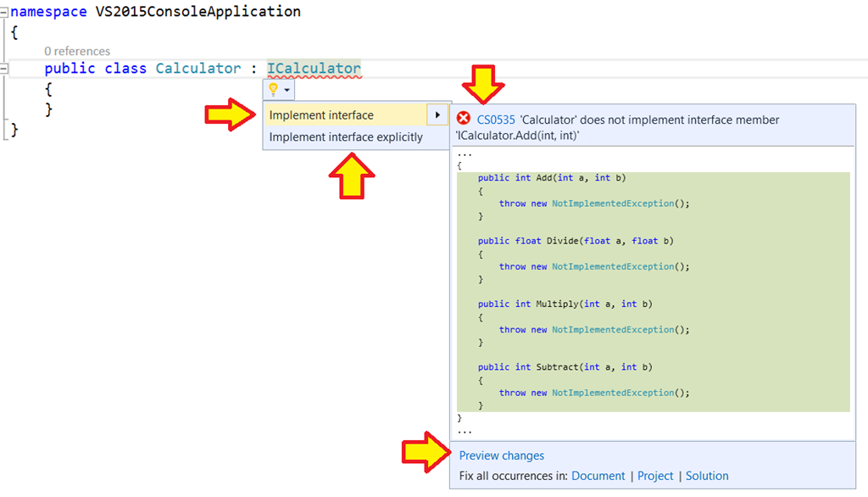Choose the Implement interface menu entry
This screenshot has height=497, width=868.
[x=321, y=115]
